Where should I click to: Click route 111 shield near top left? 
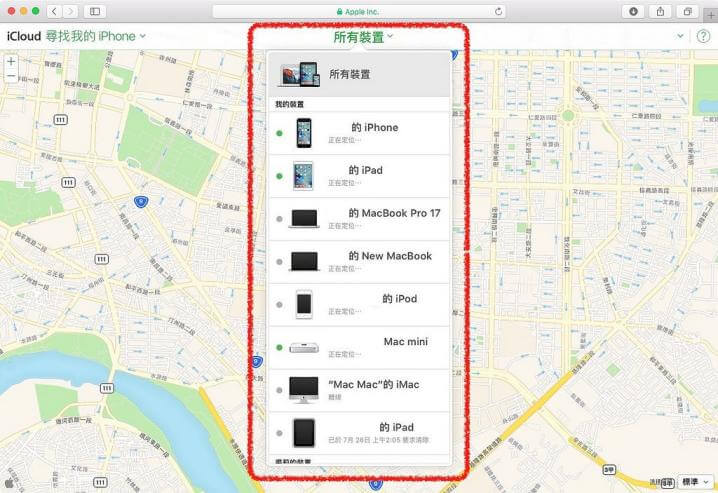[60, 120]
